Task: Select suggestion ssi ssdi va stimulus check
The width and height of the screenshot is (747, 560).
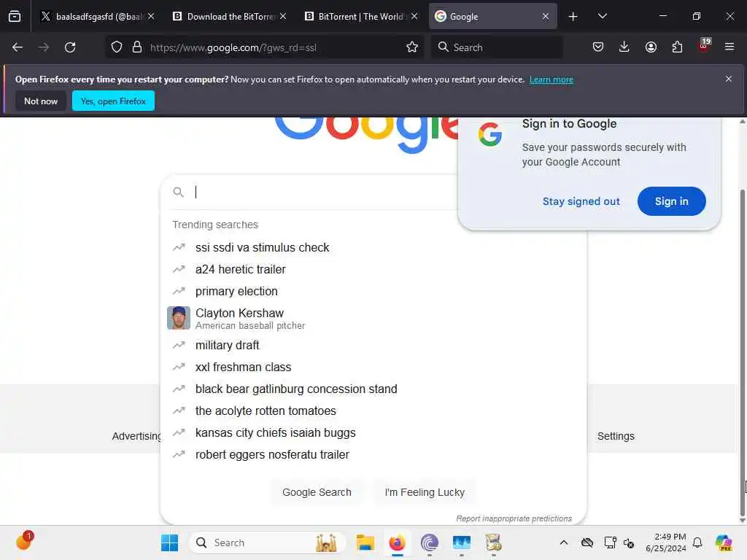Action: tap(373, 248)
